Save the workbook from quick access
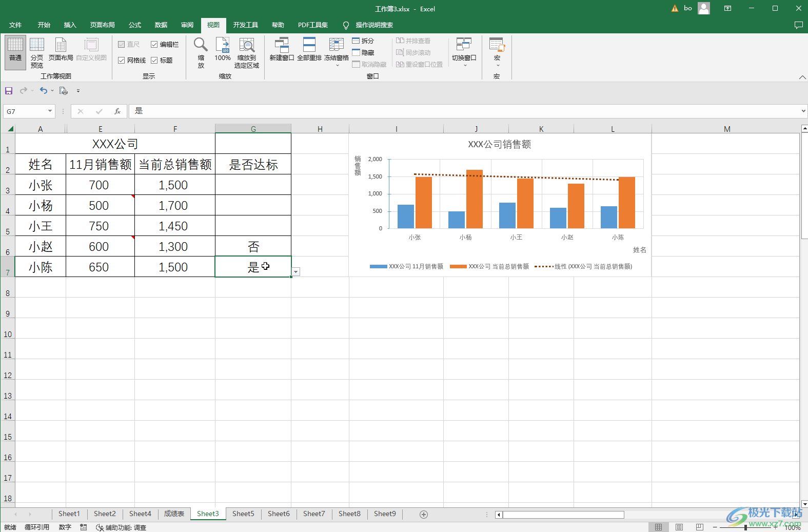This screenshot has width=808, height=532. click(x=9, y=91)
